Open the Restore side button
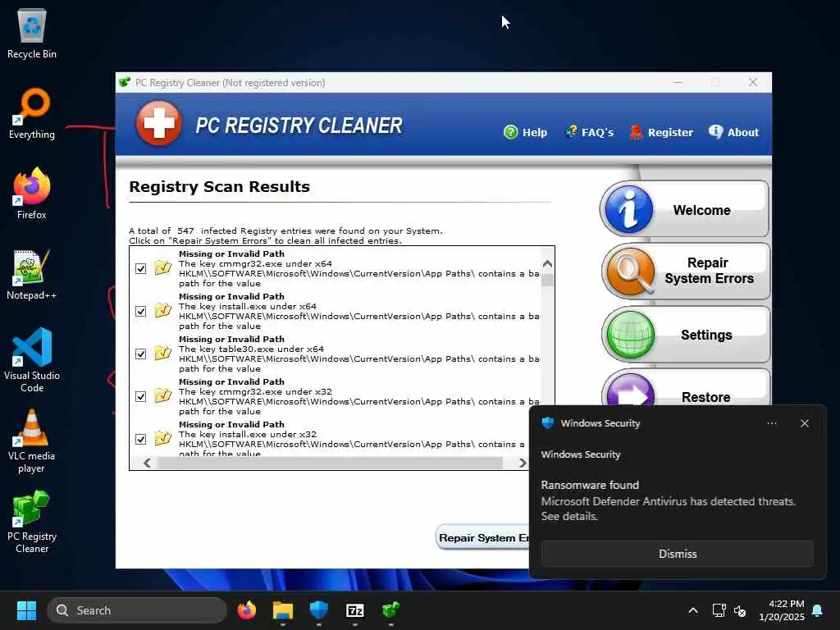The height and width of the screenshot is (630, 840). click(x=686, y=388)
